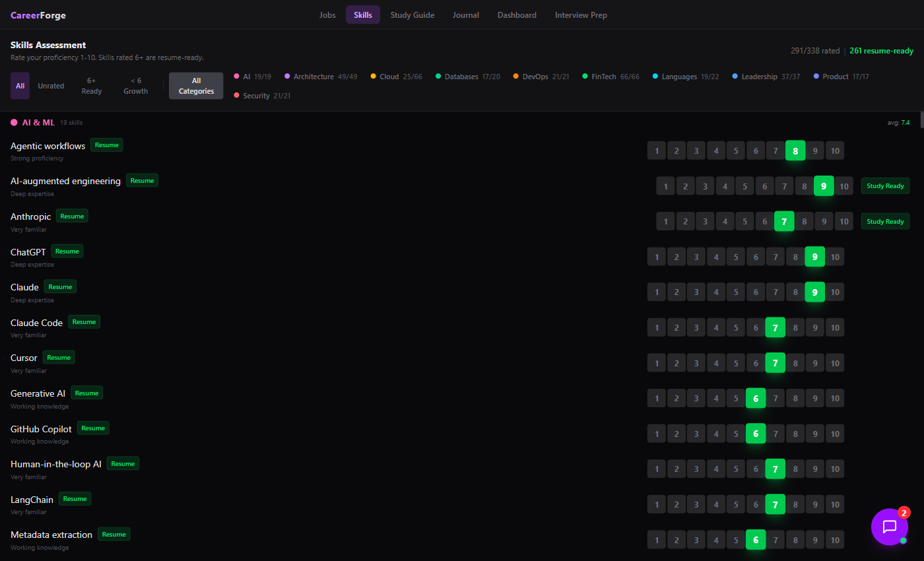Click Study Ready for AI-augmented engineering

(885, 186)
